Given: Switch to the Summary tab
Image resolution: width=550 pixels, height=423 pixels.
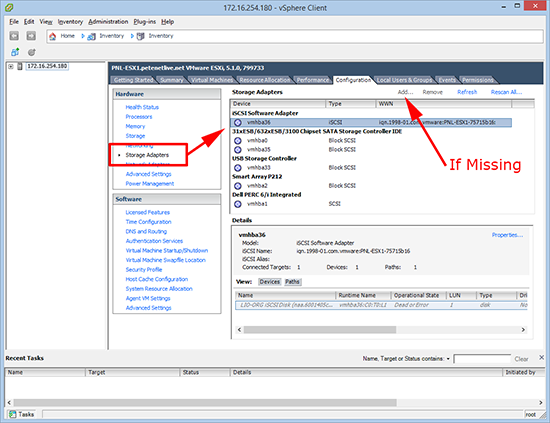Looking at the screenshot, I should [x=172, y=80].
